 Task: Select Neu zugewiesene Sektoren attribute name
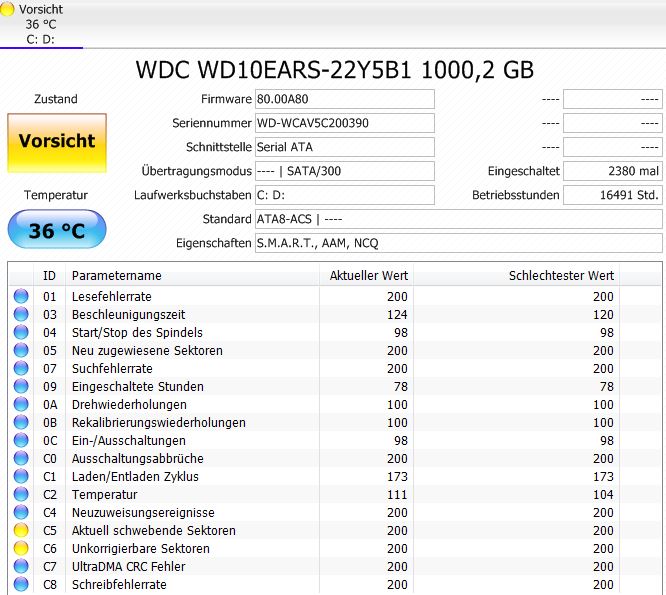tap(147, 351)
